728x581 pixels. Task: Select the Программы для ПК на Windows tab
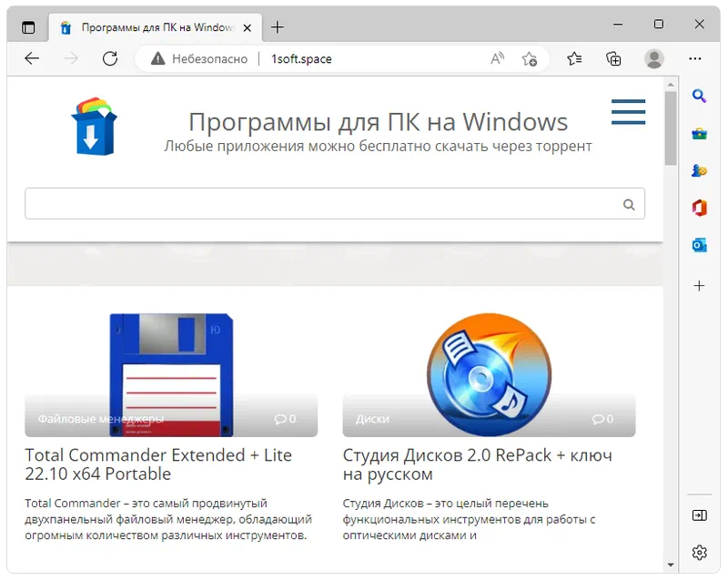pos(156,27)
